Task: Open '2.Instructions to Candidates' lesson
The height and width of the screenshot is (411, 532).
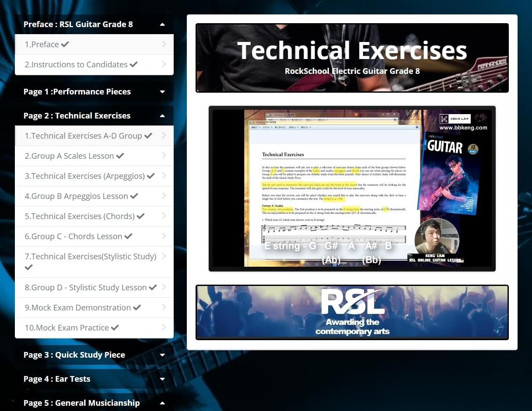Action: (x=94, y=65)
